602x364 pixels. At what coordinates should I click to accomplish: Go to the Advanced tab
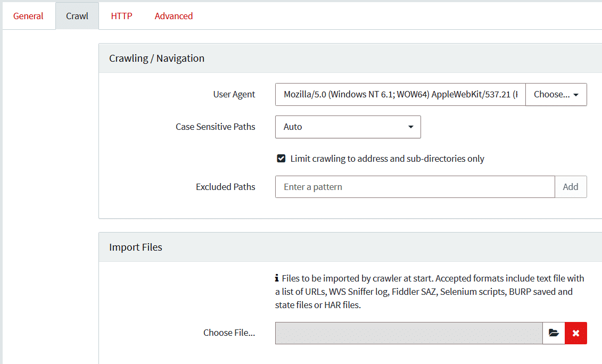[174, 16]
